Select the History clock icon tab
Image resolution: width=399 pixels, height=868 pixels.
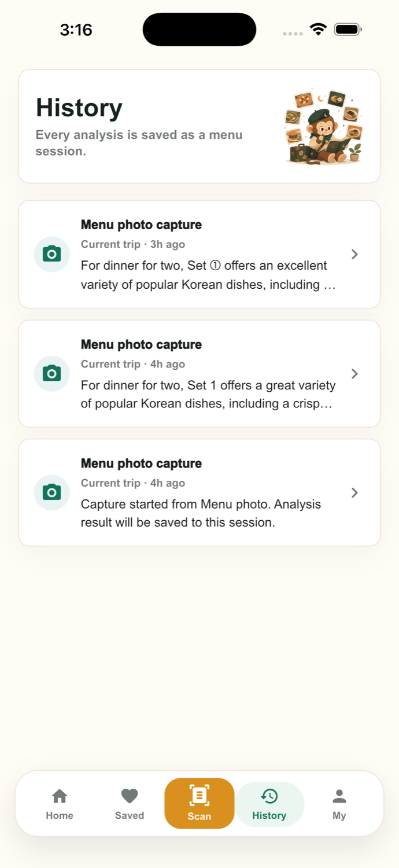(269, 796)
